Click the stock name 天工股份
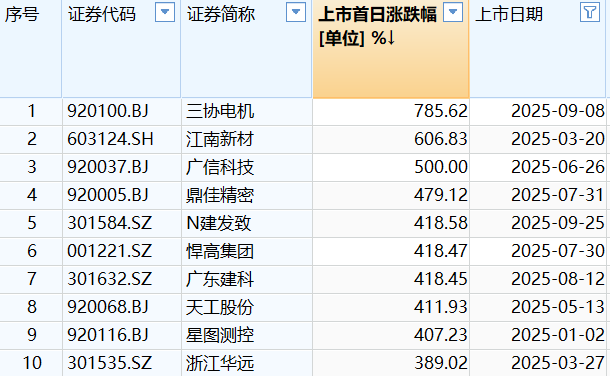The image size is (610, 376). tap(220, 307)
